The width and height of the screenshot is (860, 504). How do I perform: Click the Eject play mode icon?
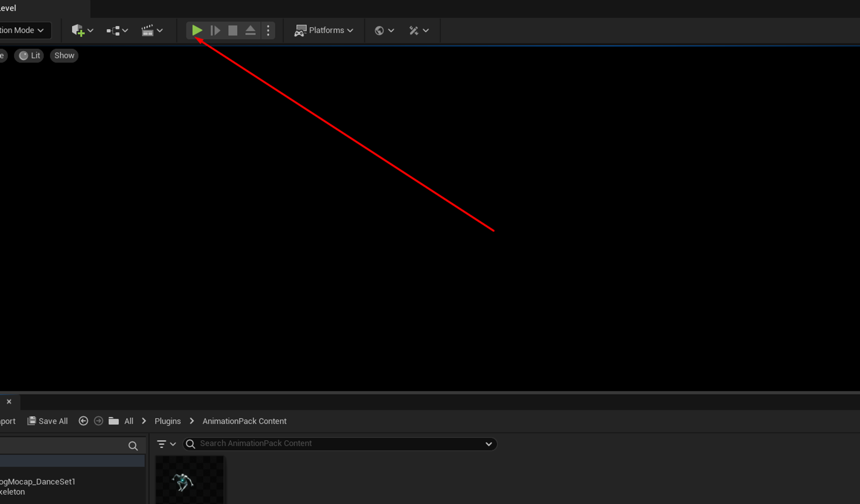click(250, 30)
